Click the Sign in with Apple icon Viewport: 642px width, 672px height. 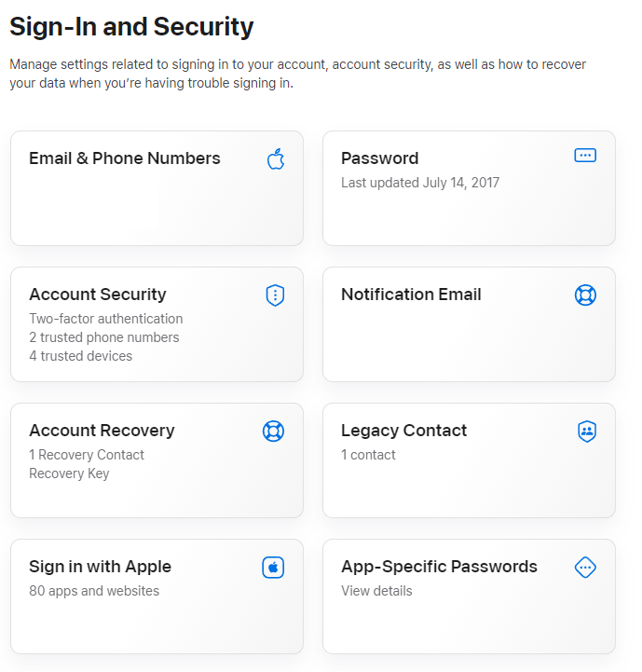click(273, 568)
